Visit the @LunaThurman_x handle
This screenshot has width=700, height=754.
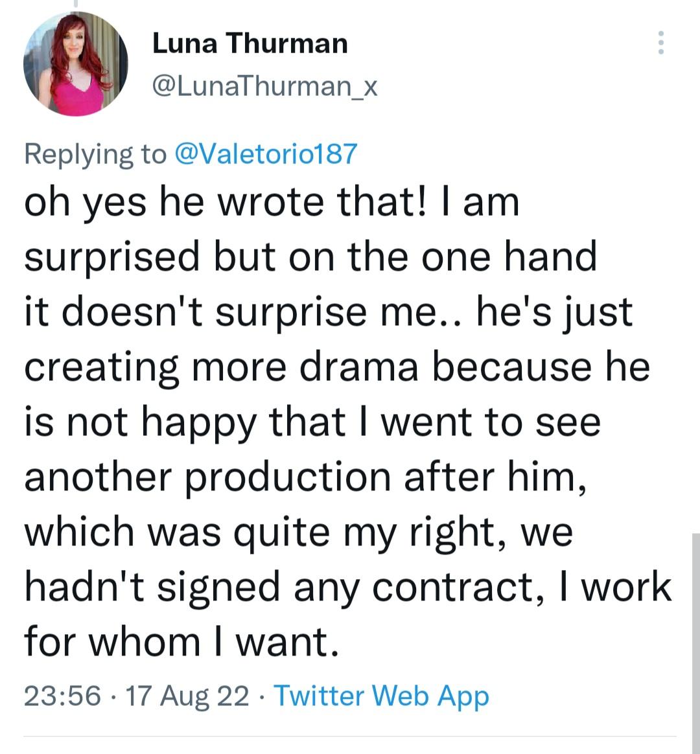[x=264, y=86]
